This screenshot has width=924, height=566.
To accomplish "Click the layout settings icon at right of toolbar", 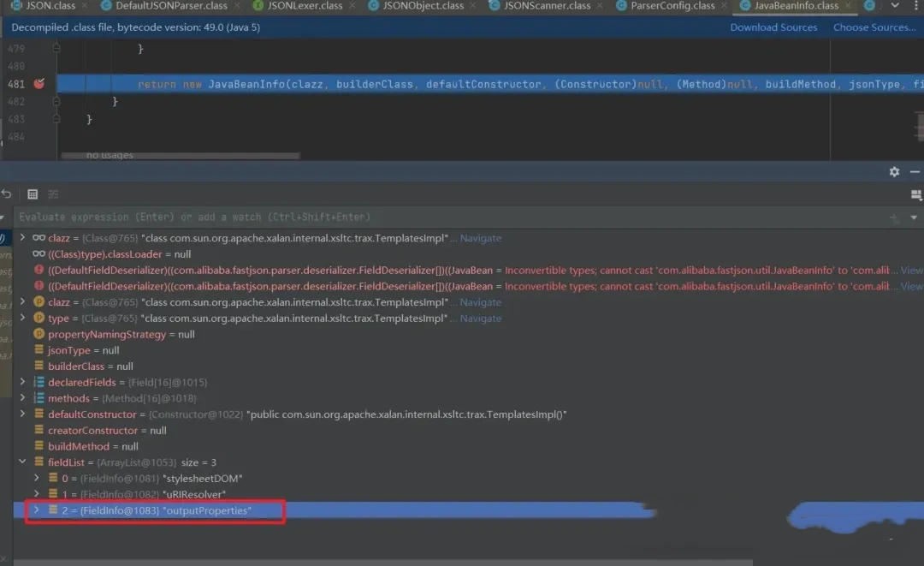I will point(915,194).
